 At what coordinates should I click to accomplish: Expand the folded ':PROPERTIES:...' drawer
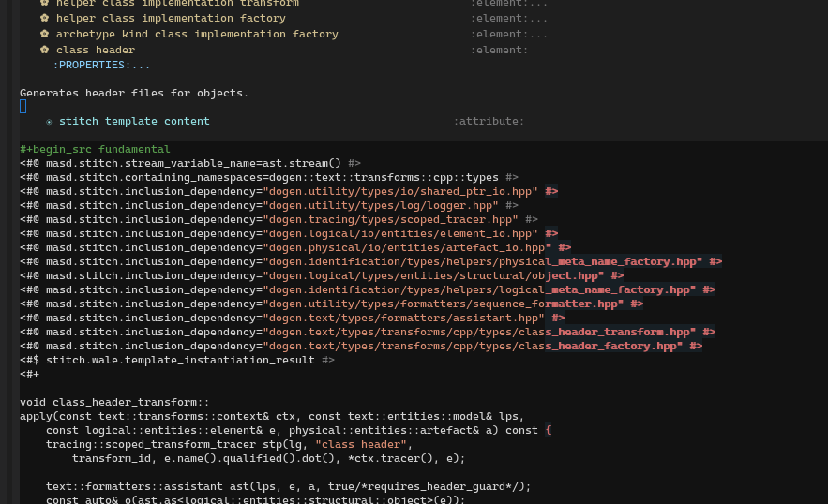pyautogui.click(x=101, y=65)
